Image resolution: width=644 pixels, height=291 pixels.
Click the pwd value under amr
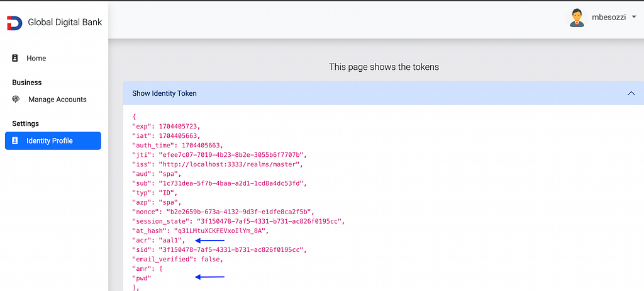pyautogui.click(x=142, y=278)
